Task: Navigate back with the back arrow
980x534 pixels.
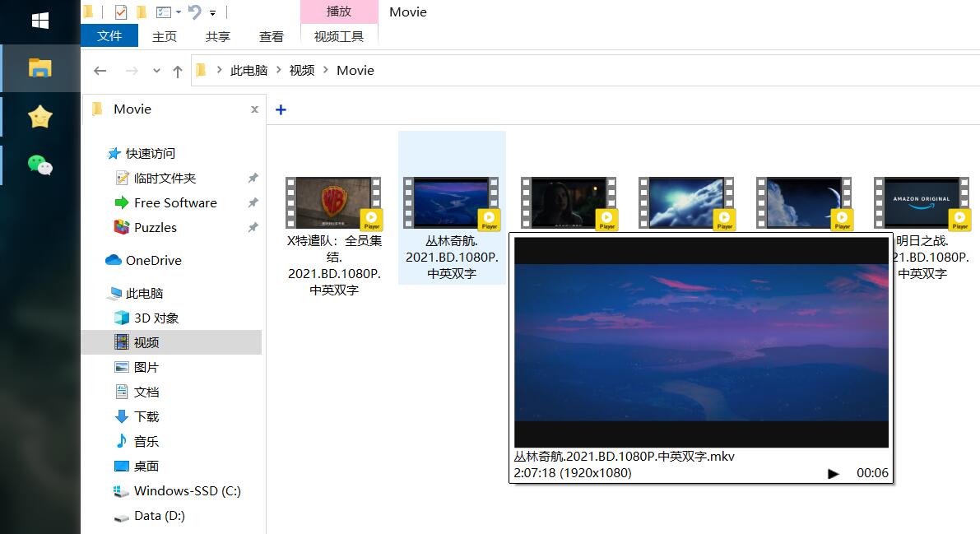Action: click(x=100, y=71)
